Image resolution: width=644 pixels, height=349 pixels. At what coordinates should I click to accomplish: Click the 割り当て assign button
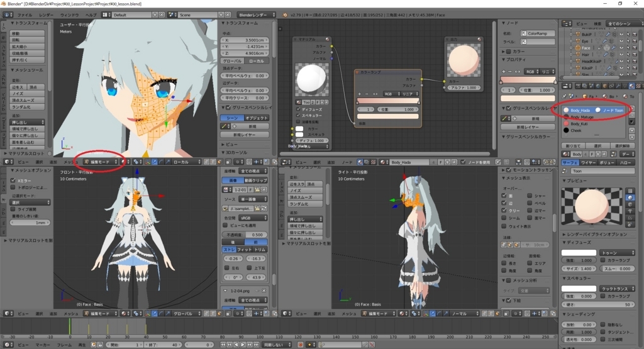pyautogui.click(x=574, y=146)
